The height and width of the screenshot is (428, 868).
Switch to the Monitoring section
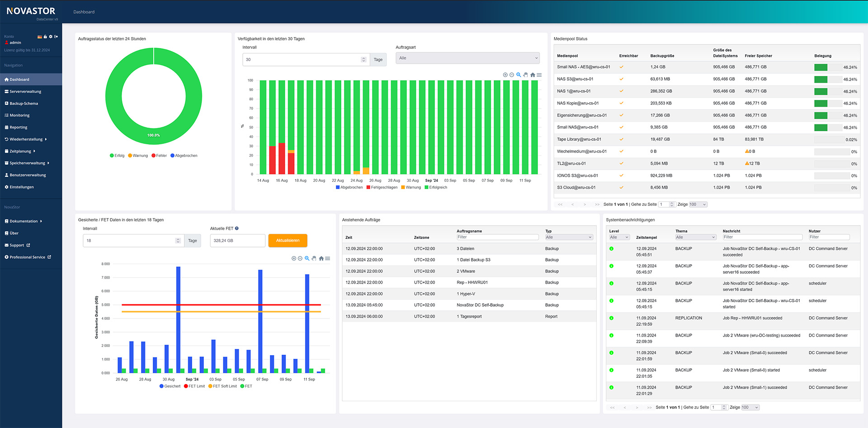[x=18, y=115]
